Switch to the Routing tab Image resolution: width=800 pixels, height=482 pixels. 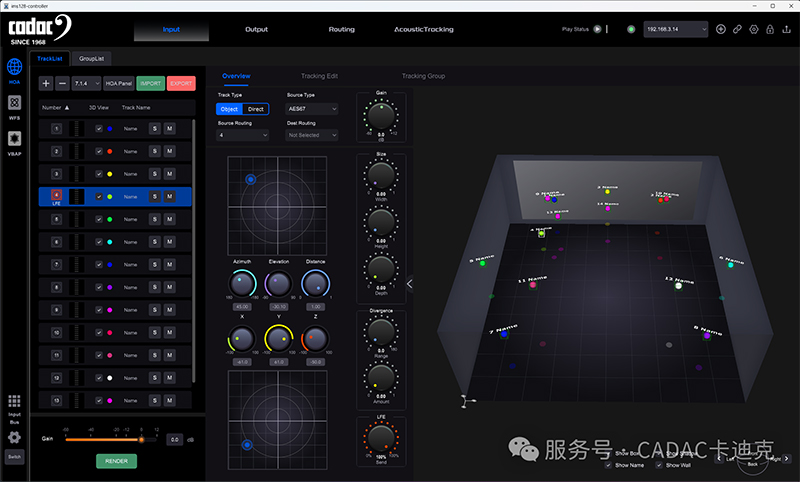[x=341, y=29]
